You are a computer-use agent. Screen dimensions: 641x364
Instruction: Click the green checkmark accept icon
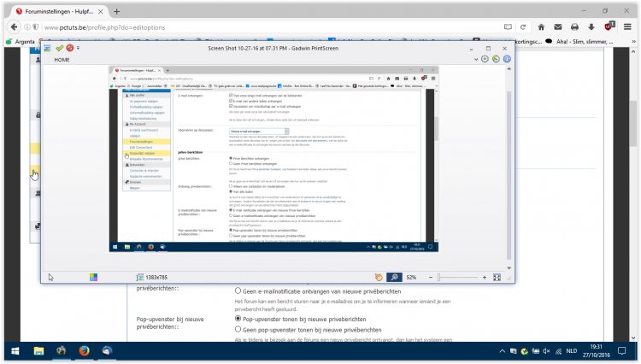tap(59, 49)
